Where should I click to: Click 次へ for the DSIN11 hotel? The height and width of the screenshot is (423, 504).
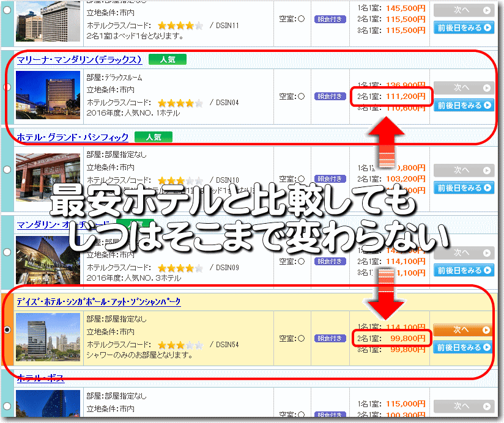464,10
